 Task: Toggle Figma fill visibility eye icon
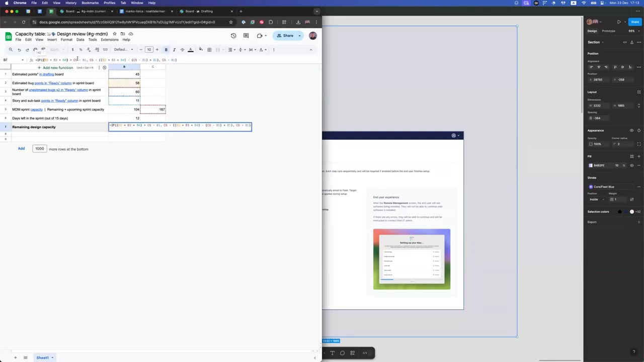632,165
